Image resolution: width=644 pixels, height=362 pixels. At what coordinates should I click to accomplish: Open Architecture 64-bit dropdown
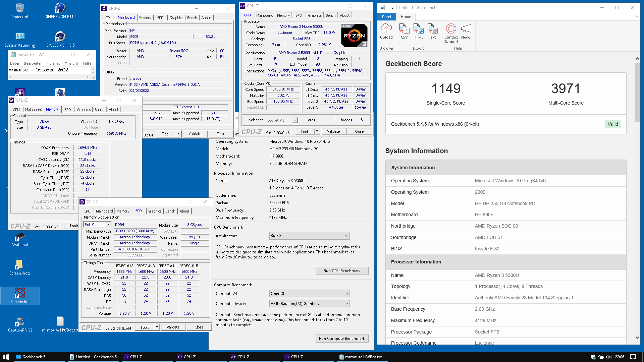[309, 236]
